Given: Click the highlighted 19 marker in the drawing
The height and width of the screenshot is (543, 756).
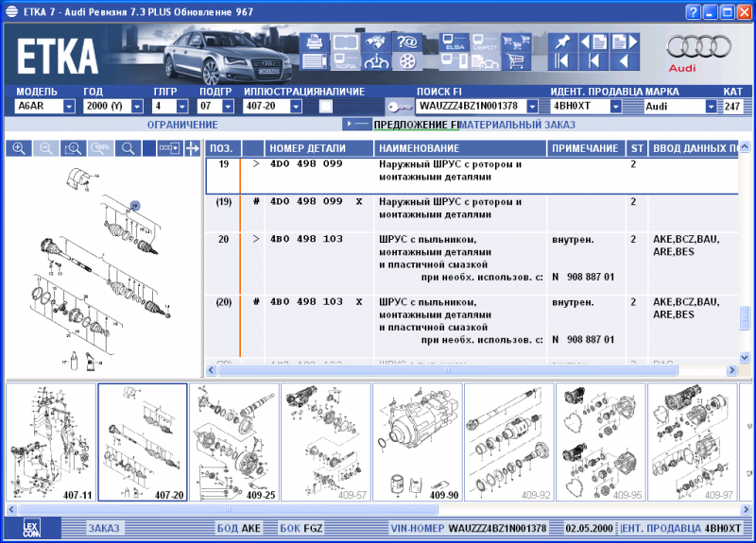Looking at the screenshot, I should coord(135,206).
